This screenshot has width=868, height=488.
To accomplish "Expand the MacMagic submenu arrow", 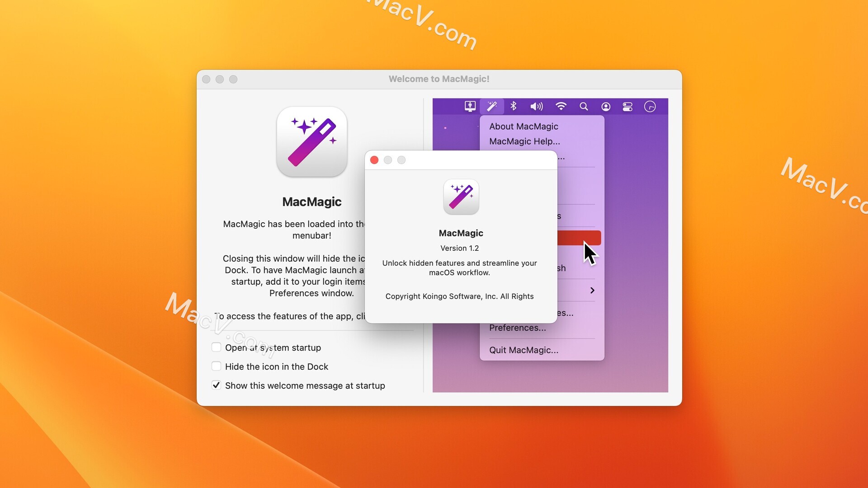I will 592,290.
